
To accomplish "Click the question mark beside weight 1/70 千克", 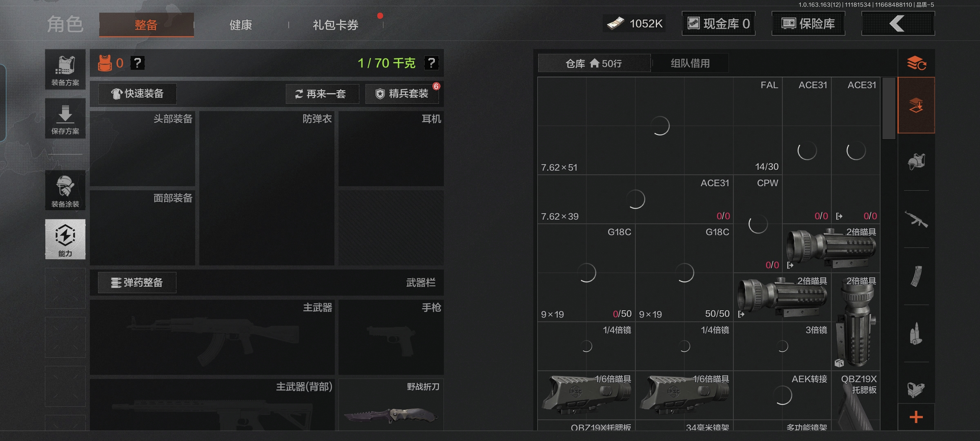I will [x=431, y=63].
